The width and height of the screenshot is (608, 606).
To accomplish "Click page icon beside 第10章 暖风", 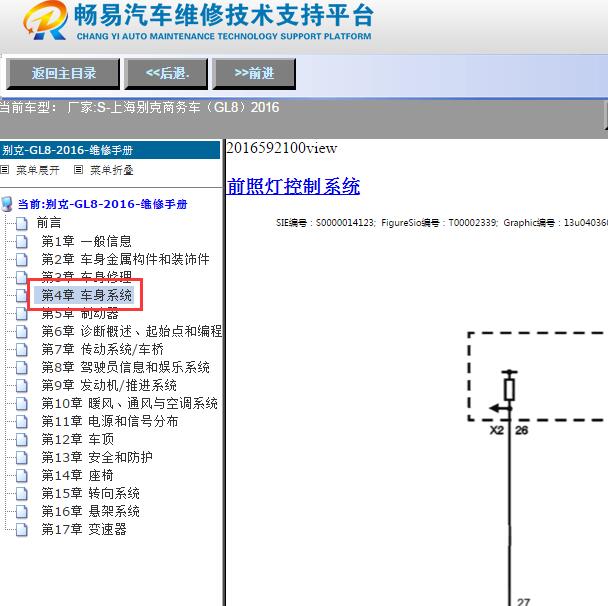I will 22,403.
